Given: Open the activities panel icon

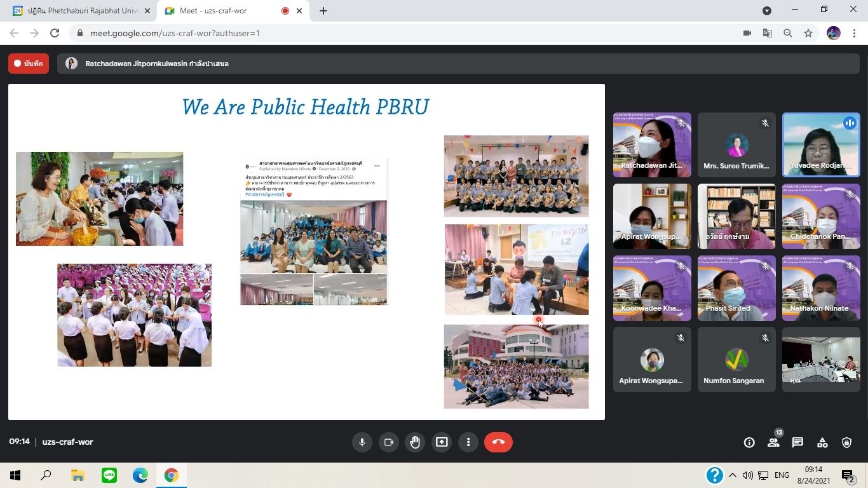Looking at the screenshot, I should pyautogui.click(x=822, y=443).
